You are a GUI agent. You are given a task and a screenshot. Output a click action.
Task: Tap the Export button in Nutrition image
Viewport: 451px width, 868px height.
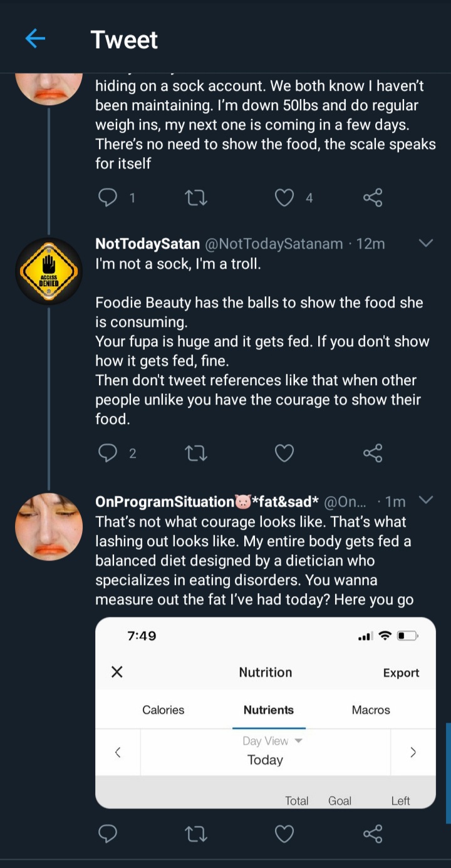click(401, 673)
